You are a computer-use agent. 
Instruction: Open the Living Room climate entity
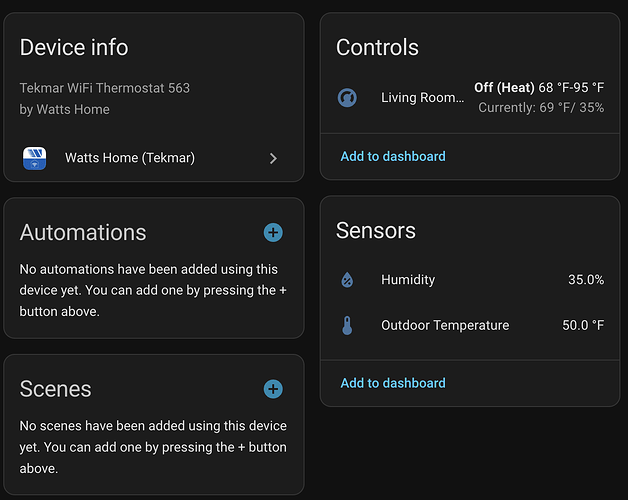coord(423,97)
